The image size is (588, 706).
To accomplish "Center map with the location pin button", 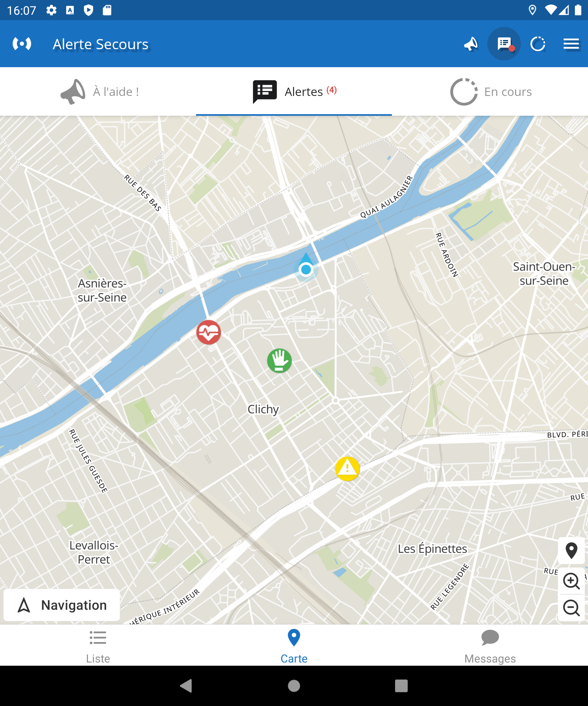I will 571,551.
